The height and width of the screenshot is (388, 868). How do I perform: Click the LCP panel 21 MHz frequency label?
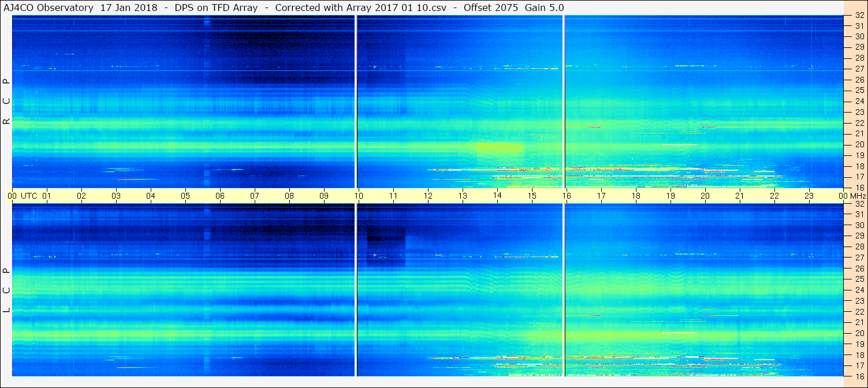click(859, 322)
